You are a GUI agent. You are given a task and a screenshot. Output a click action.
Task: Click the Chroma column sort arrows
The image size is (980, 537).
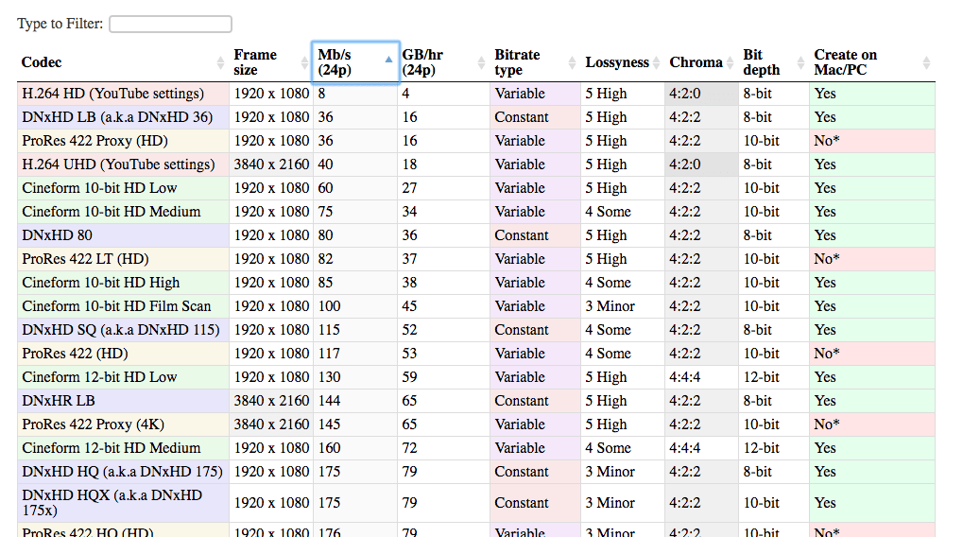pyautogui.click(x=731, y=62)
